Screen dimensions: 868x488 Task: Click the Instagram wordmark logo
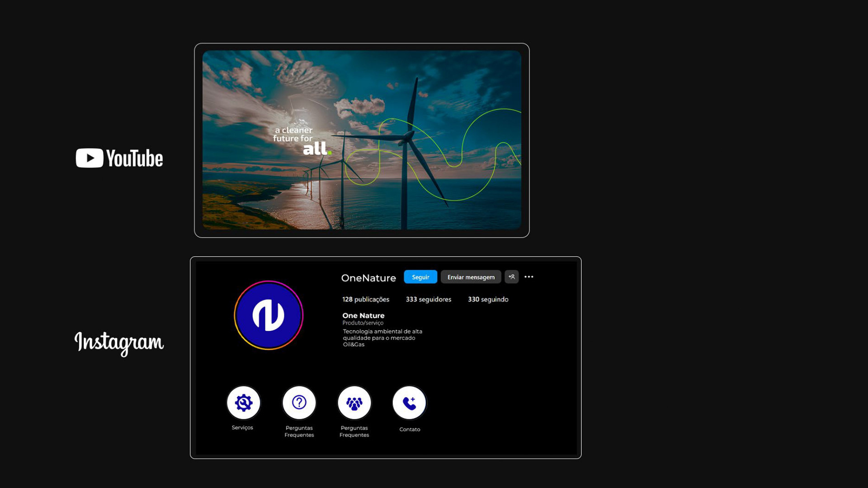tap(119, 343)
